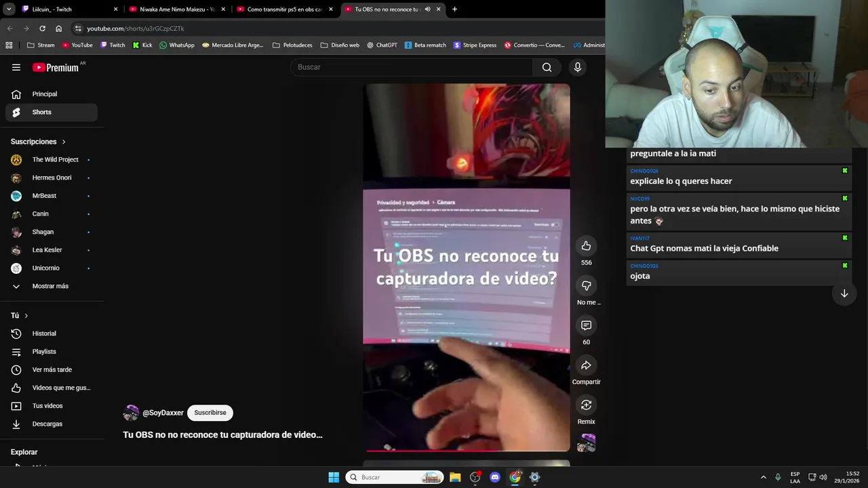The width and height of the screenshot is (868, 488).
Task: Open the network tray icon
Action: 812,477
